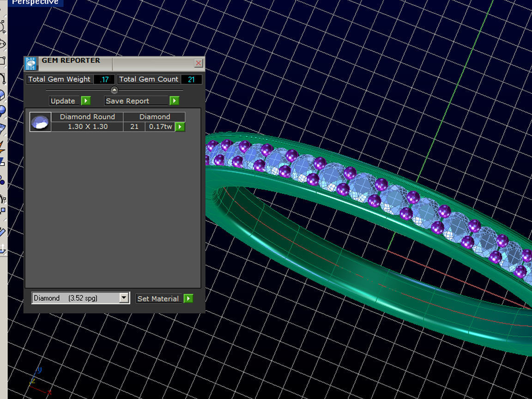Screen dimensions: 532x399
Task: Click the Perspective viewport title
Action: (35, 3)
